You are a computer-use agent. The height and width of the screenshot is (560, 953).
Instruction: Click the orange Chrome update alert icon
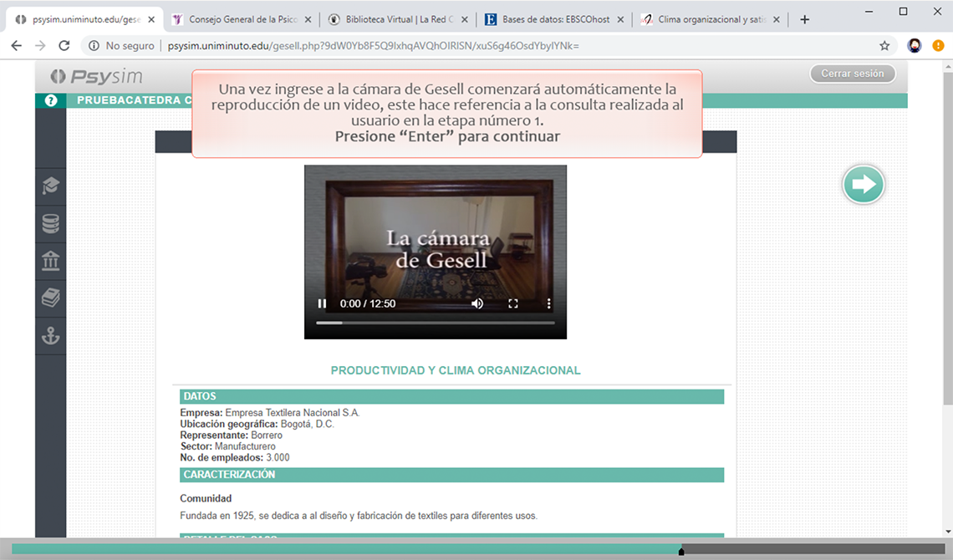pos(938,46)
